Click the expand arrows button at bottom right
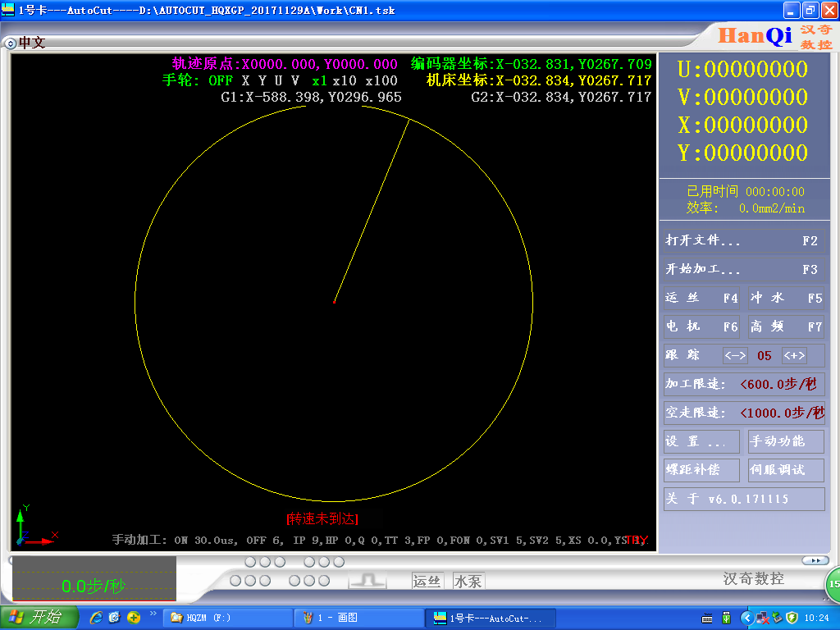The image size is (840, 630). (x=815, y=560)
